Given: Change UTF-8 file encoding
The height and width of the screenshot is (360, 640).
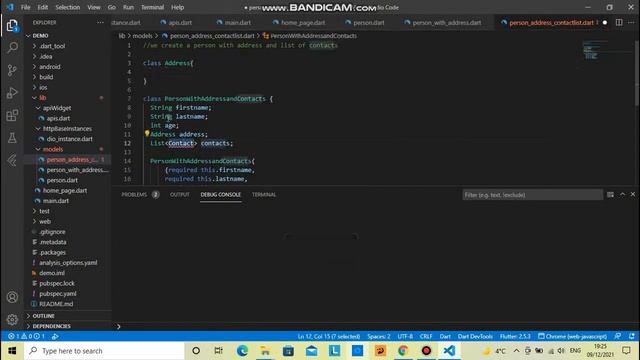Looking at the screenshot, I should [405, 336].
